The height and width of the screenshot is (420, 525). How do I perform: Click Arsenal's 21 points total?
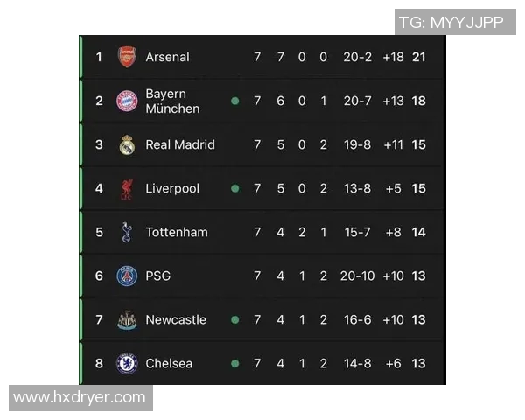(418, 57)
